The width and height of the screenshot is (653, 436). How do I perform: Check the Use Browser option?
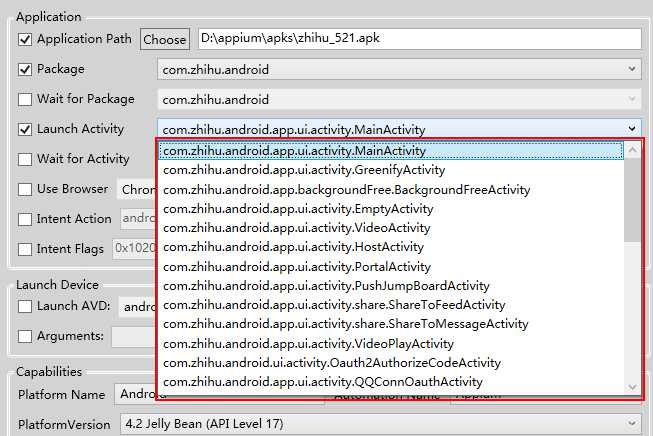(x=25, y=189)
